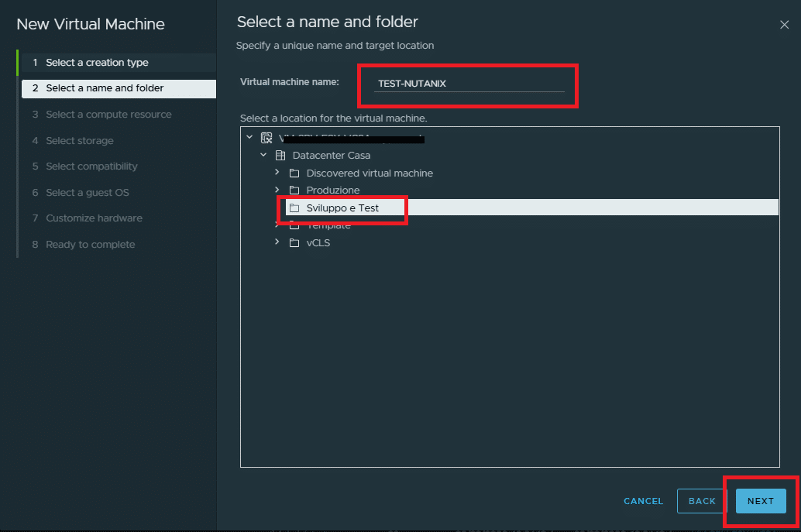Click the Produzione folder icon

tap(294, 190)
